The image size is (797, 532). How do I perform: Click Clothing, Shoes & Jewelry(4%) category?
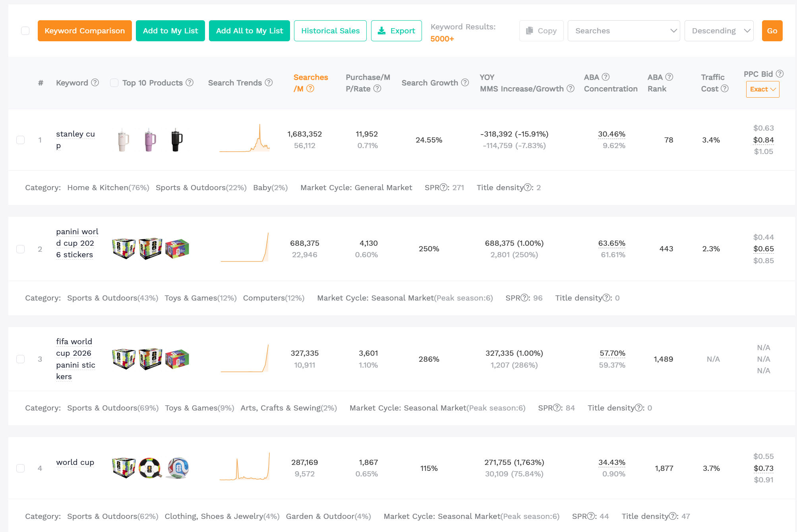(222, 516)
